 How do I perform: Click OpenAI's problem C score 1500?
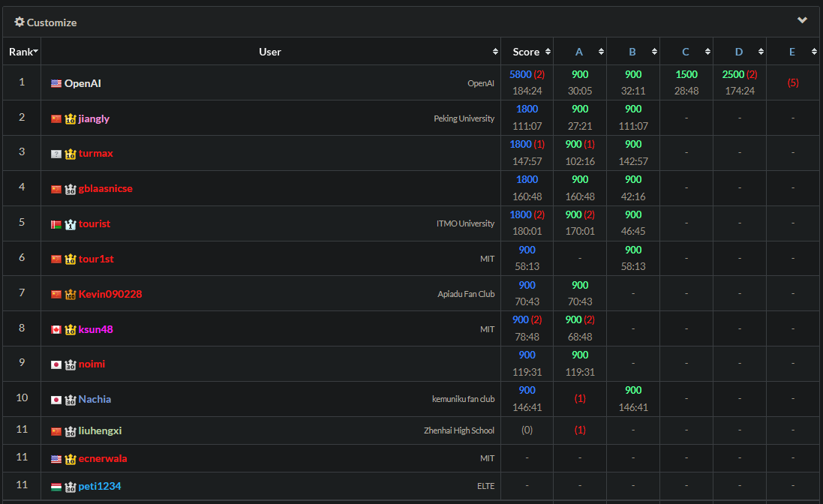(x=686, y=74)
